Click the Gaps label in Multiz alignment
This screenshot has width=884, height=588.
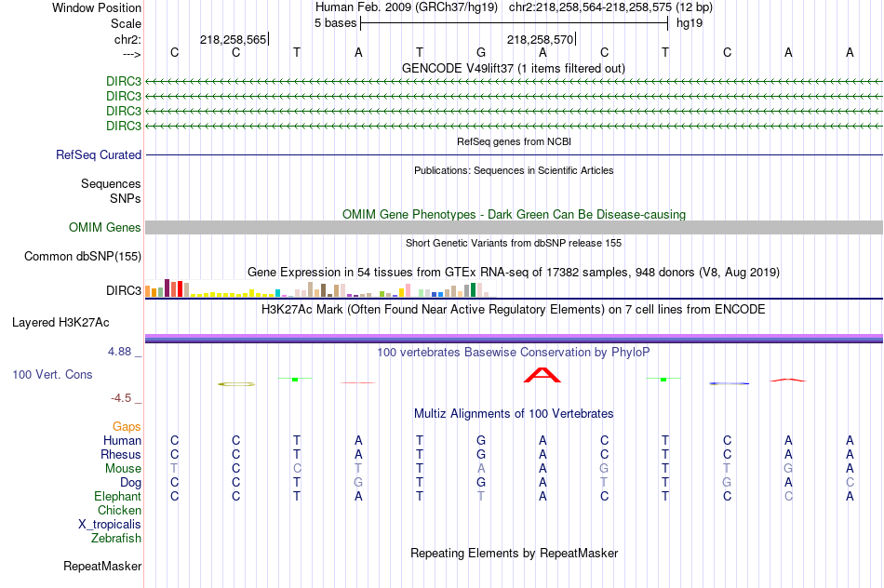click(127, 427)
